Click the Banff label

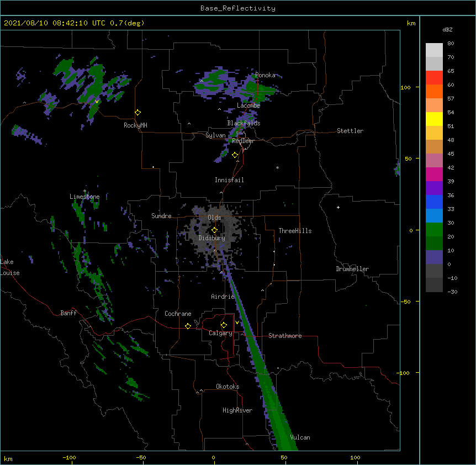pos(68,313)
